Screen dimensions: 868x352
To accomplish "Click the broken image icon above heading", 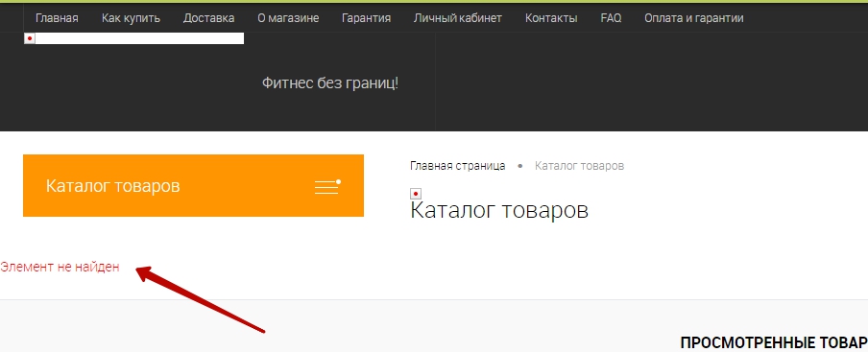I will pos(416,194).
